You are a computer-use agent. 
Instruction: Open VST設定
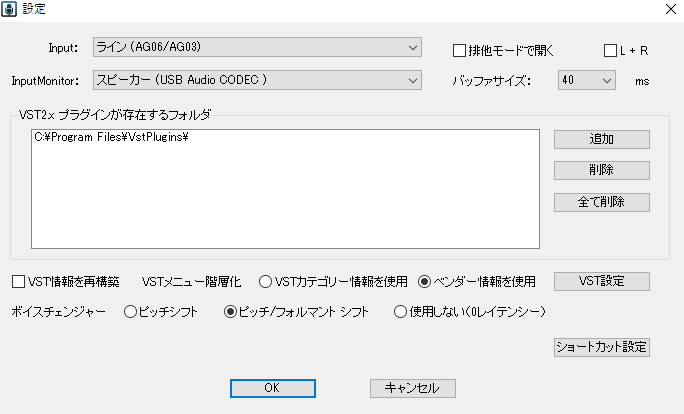[602, 281]
